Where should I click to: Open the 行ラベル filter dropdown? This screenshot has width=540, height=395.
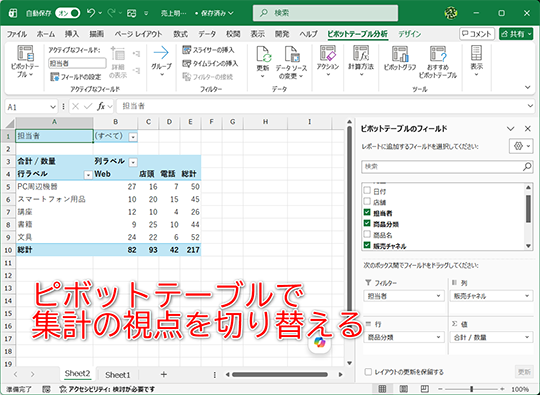(x=88, y=175)
